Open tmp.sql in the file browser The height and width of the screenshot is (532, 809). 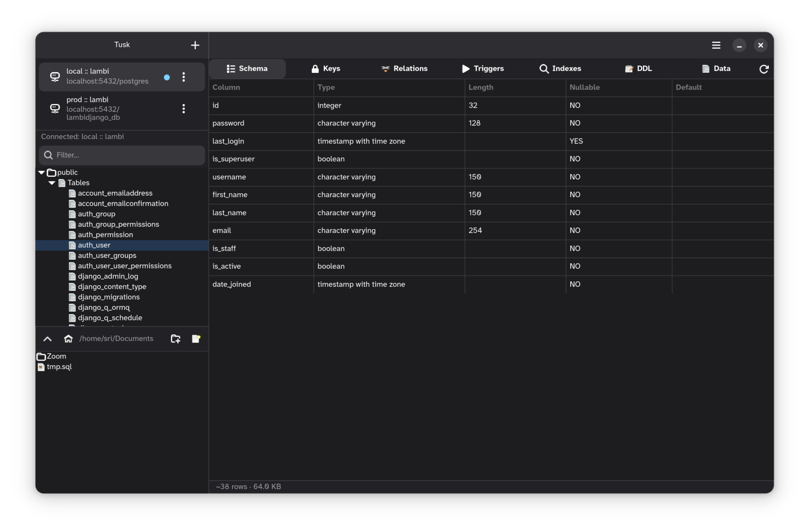click(59, 367)
